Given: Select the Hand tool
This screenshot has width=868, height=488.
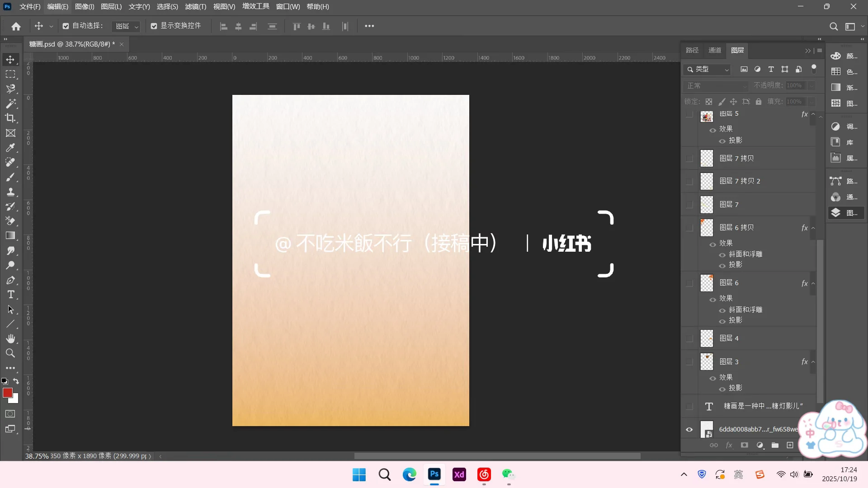Looking at the screenshot, I should pyautogui.click(x=11, y=338).
